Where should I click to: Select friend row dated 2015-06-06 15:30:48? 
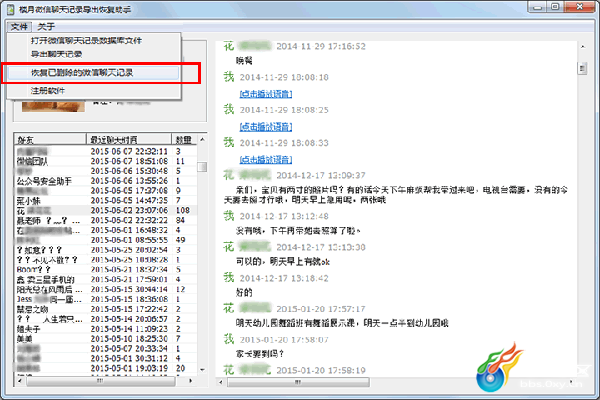[106, 171]
